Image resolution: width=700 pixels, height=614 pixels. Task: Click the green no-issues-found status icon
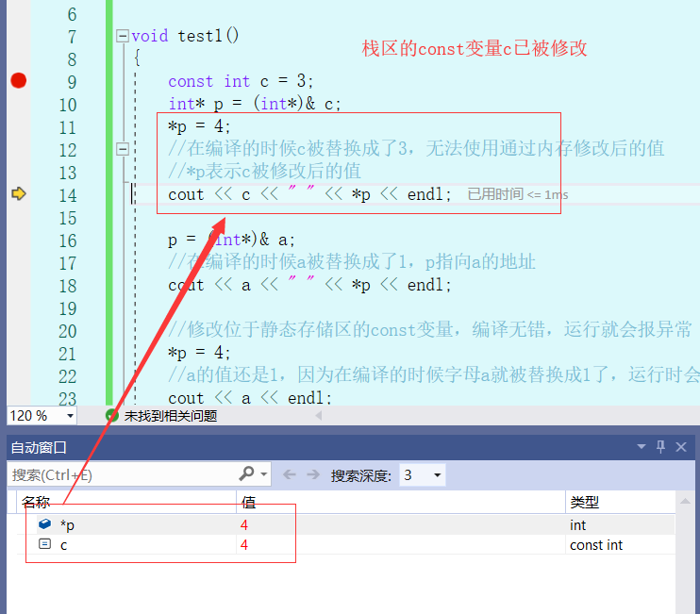tap(111, 416)
